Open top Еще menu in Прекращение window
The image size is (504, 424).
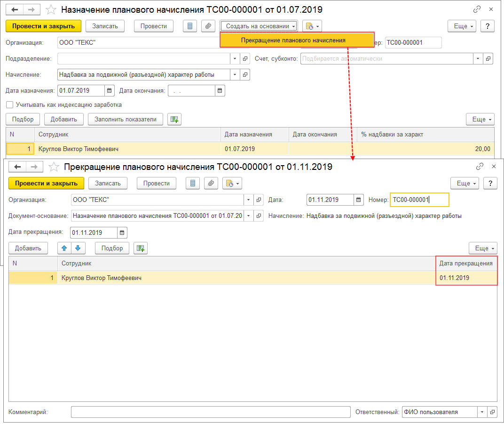[465, 184]
